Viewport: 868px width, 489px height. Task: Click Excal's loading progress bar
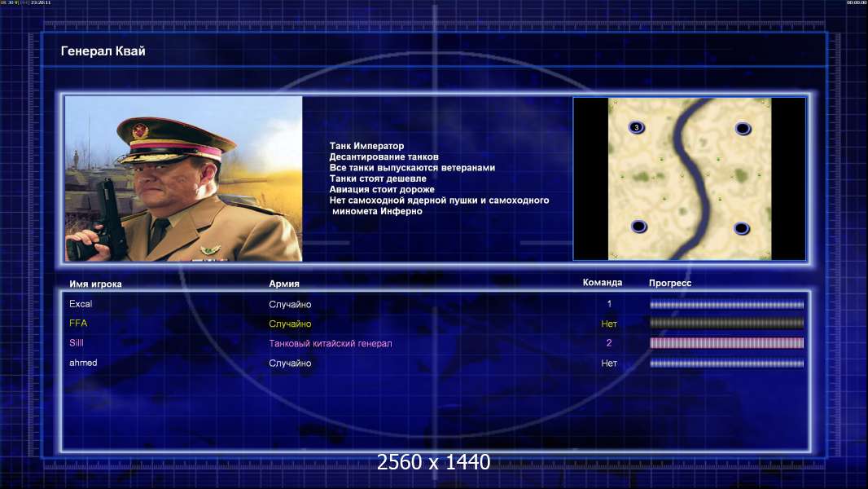[x=727, y=305]
